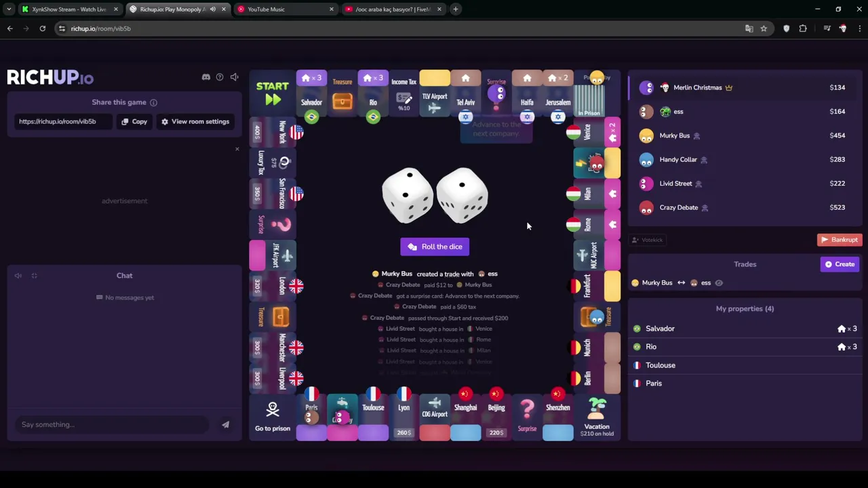Select the Shanghai property tile

coord(465,418)
